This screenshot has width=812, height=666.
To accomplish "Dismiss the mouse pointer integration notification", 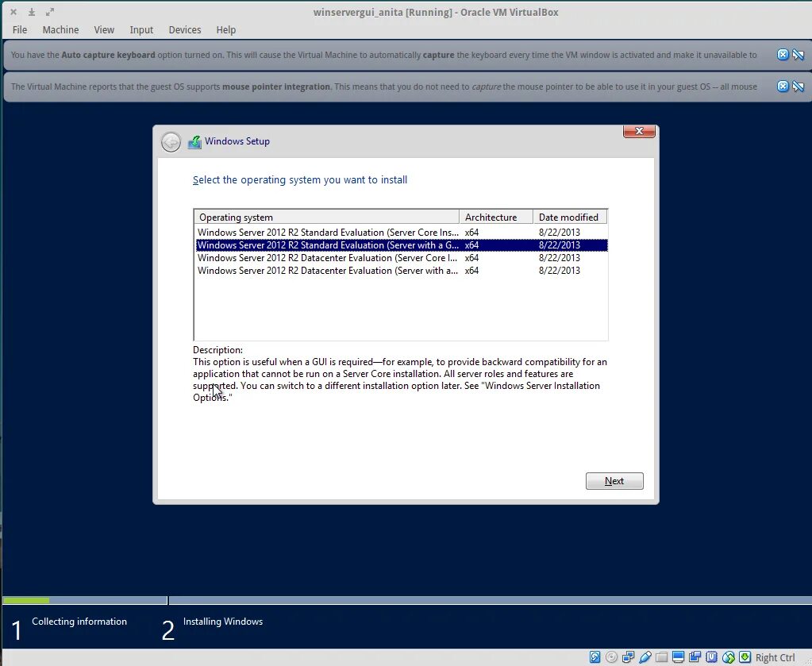I will click(783, 87).
